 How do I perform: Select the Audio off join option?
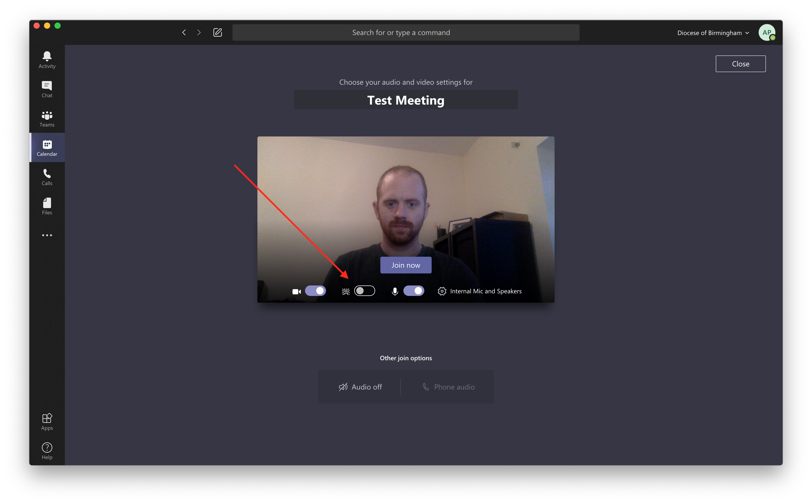tap(361, 387)
